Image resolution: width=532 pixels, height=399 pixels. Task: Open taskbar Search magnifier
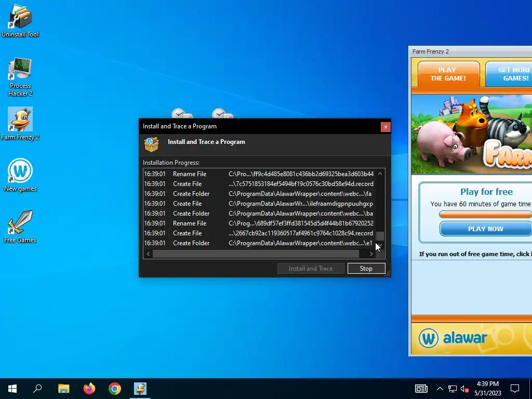37,389
